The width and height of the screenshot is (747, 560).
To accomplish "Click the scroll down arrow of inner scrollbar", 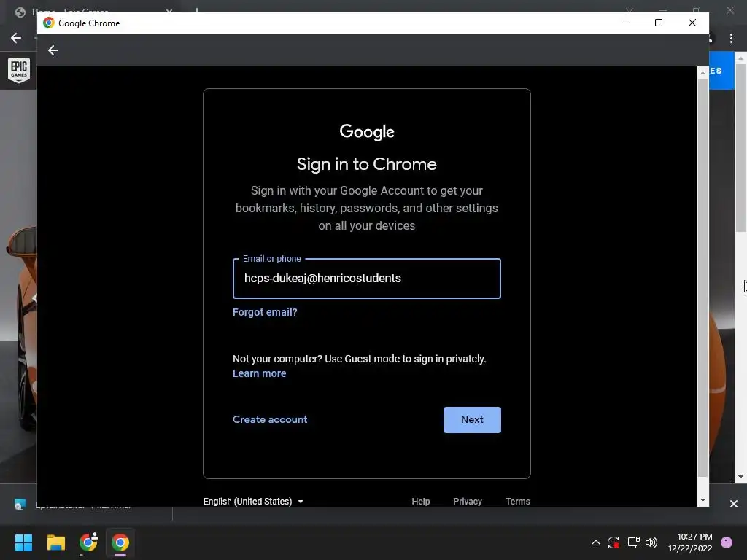I will tap(703, 500).
